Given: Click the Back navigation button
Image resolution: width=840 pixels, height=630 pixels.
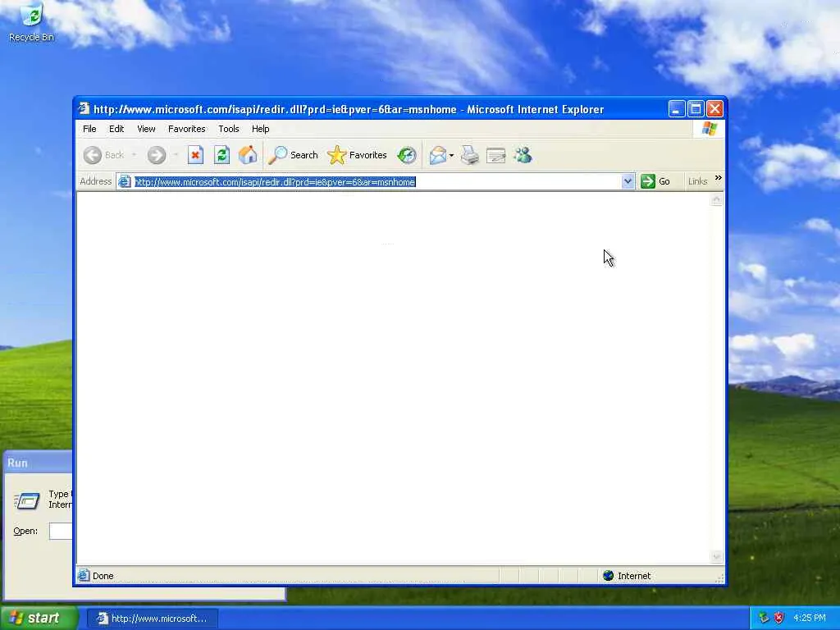Looking at the screenshot, I should coord(104,155).
